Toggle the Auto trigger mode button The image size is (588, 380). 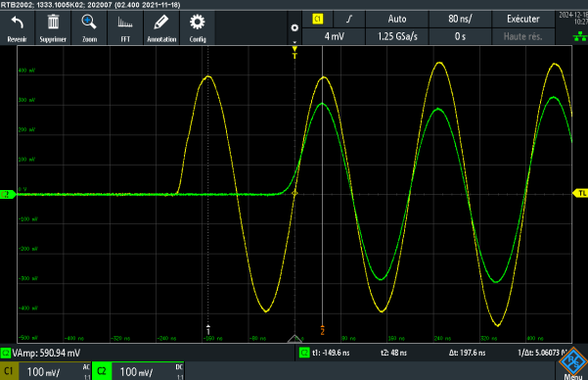(x=397, y=19)
